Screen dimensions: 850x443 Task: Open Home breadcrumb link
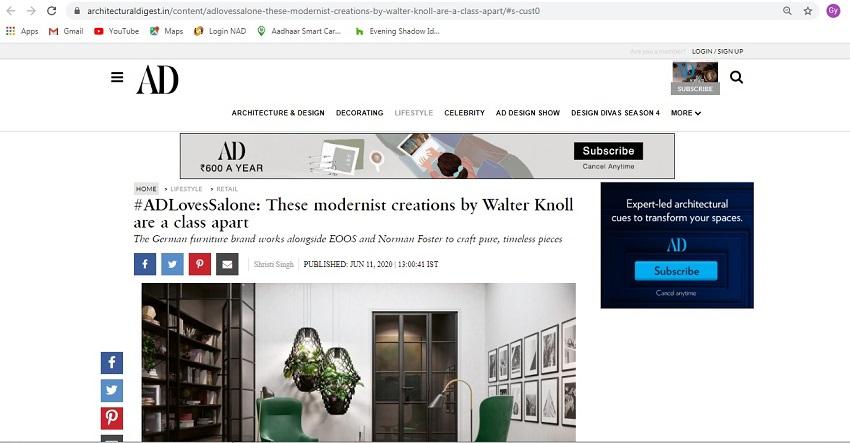click(x=146, y=189)
